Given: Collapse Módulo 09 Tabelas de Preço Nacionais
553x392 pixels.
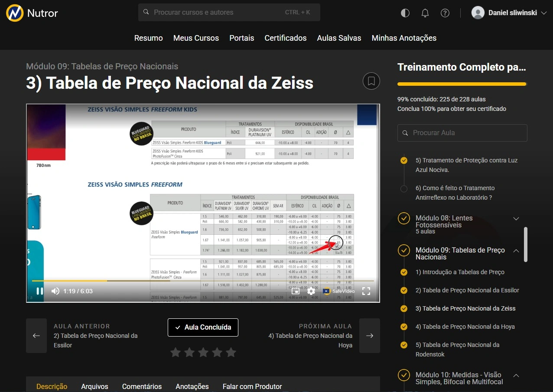Looking at the screenshot, I should point(516,251).
